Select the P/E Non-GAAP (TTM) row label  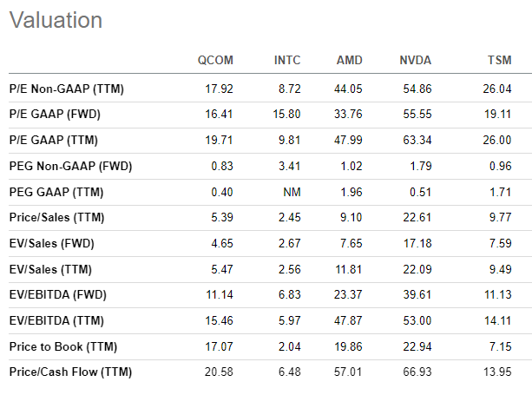pos(67,89)
